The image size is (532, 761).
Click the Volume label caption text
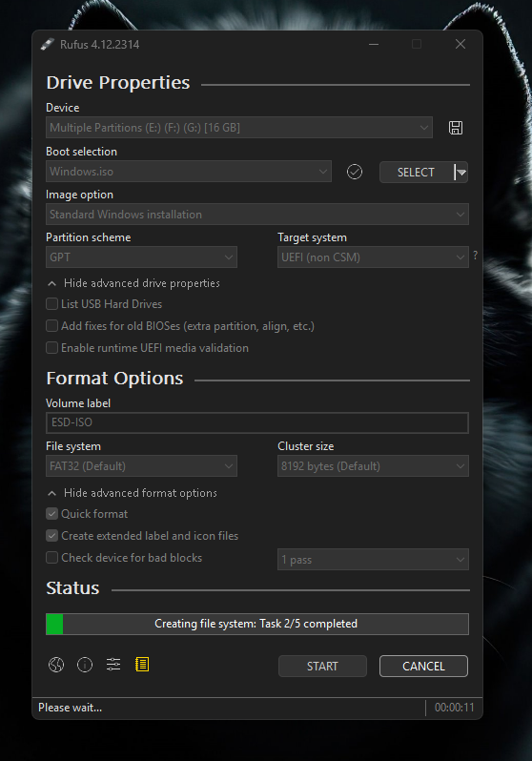click(78, 403)
